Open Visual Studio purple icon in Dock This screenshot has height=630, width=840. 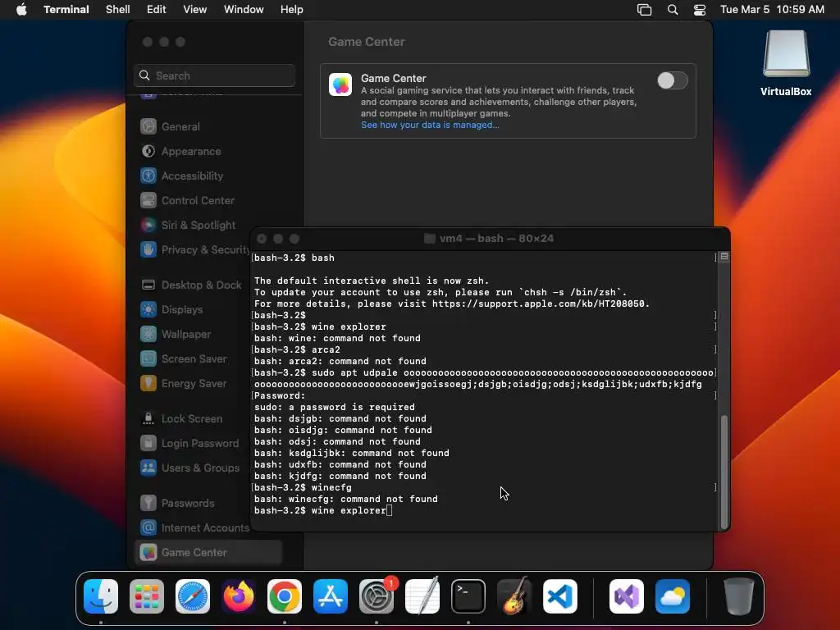tap(626, 596)
